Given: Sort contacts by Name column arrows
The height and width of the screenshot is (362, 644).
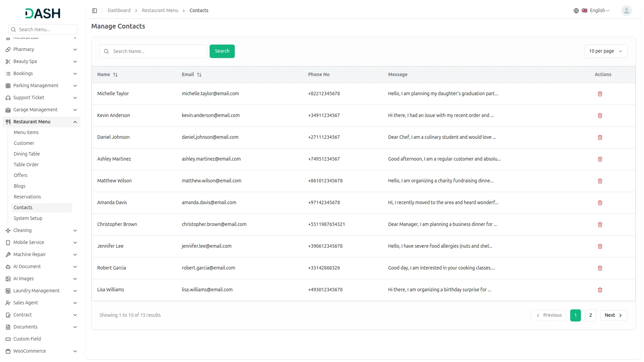Looking at the screenshot, I should [115, 75].
